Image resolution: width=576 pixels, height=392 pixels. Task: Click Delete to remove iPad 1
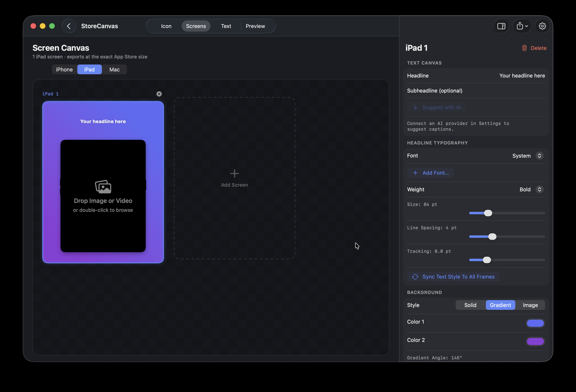pos(534,48)
